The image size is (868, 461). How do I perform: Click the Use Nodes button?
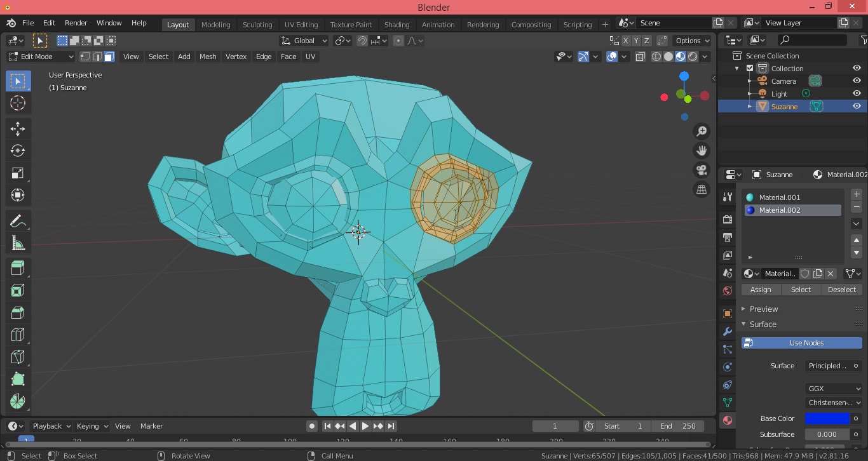point(802,343)
